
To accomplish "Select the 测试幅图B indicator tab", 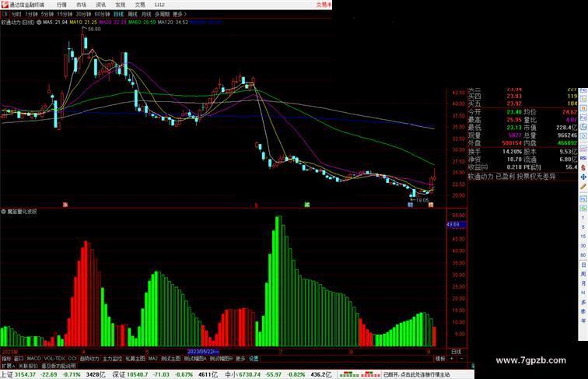I will tap(221, 359).
